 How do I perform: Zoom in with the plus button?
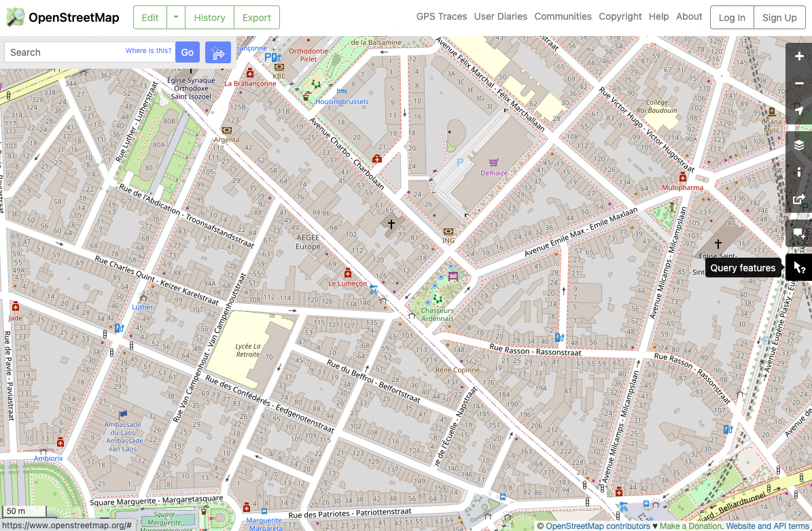tap(799, 56)
